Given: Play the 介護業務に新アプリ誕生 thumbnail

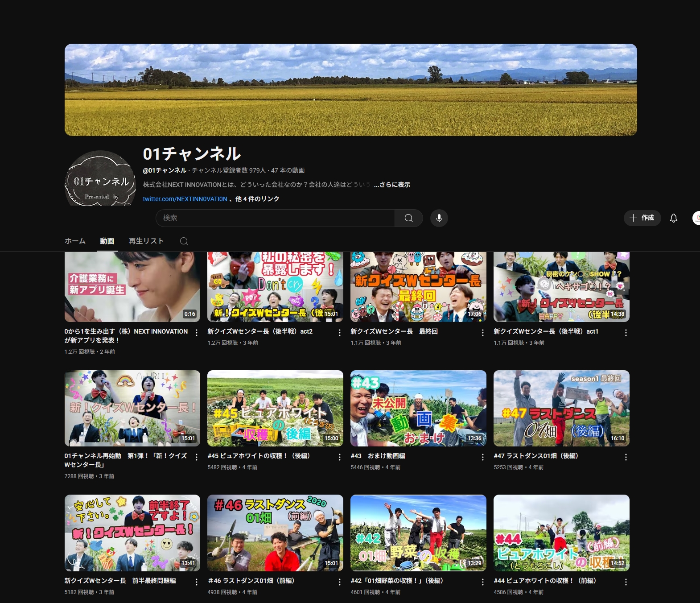Looking at the screenshot, I should pyautogui.click(x=132, y=287).
